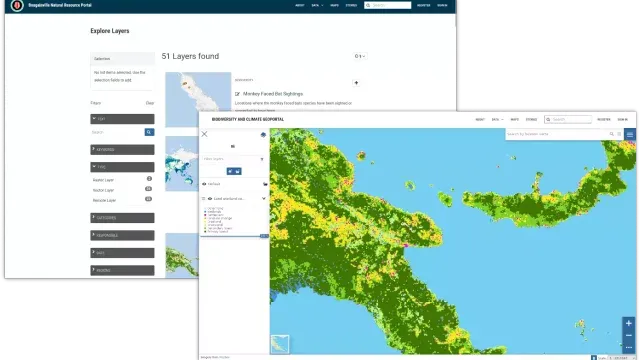
Task: Collapse the Land use layer legend chevron
Action: coord(264,199)
